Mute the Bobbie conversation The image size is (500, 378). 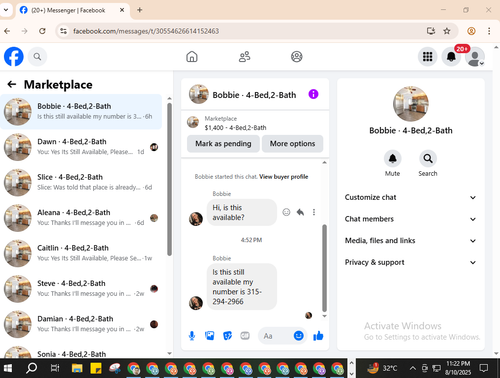[393, 159]
